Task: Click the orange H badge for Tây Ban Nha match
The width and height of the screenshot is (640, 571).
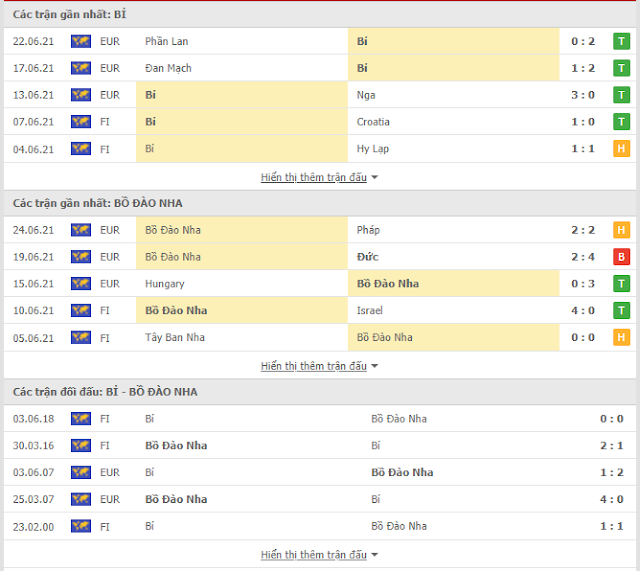Action: click(621, 338)
